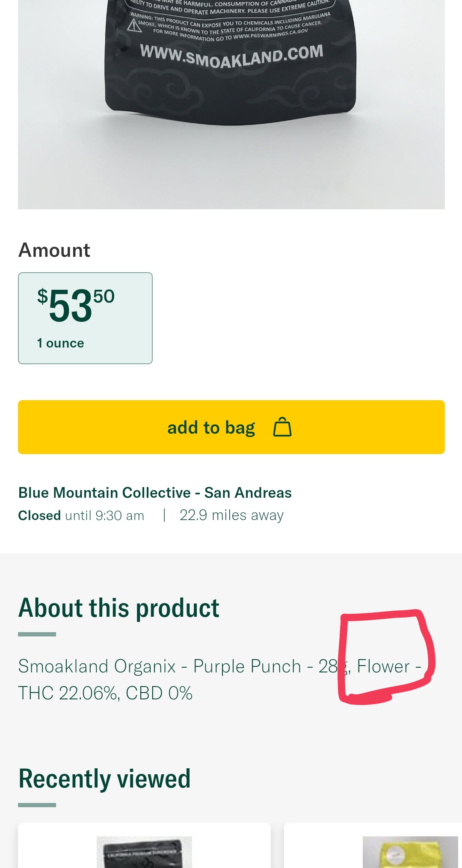Click the shopping bag icon in button
Image resolution: width=462 pixels, height=868 pixels.
click(282, 427)
